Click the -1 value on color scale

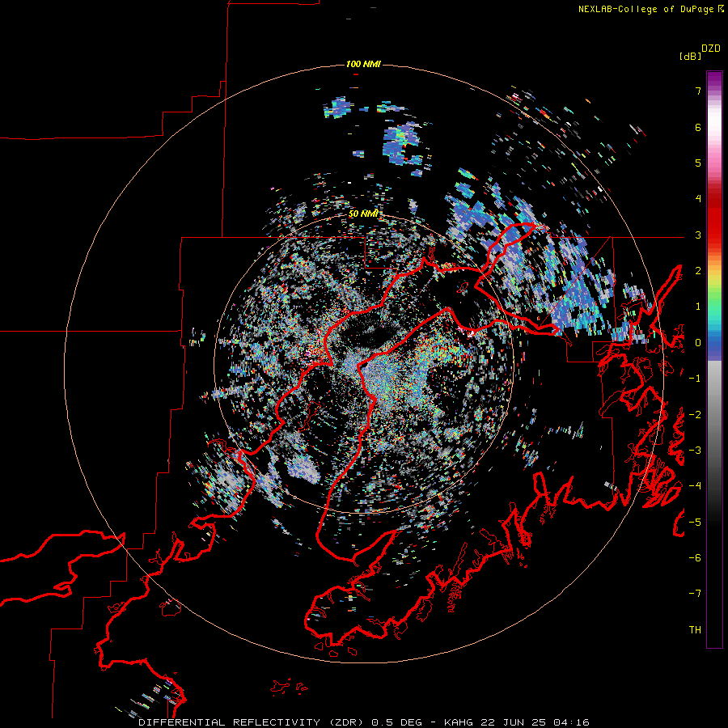tap(695, 379)
